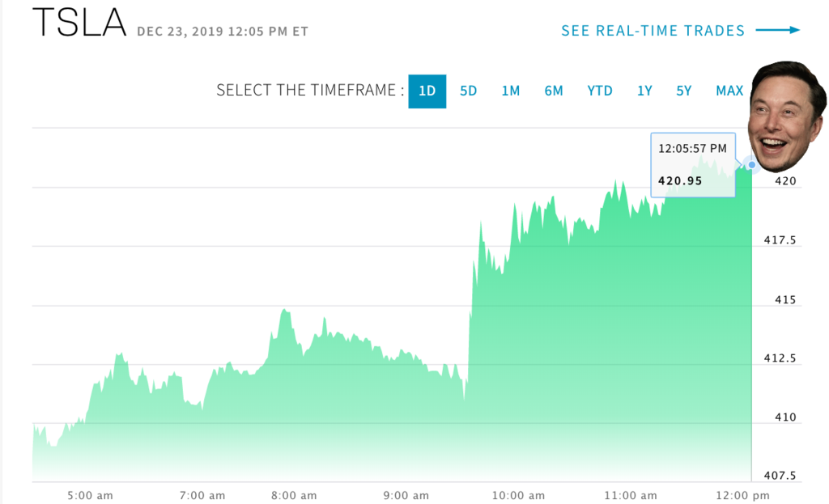Open the SEE REAL-TIME TRADES link
829x504 pixels.
coord(653,31)
